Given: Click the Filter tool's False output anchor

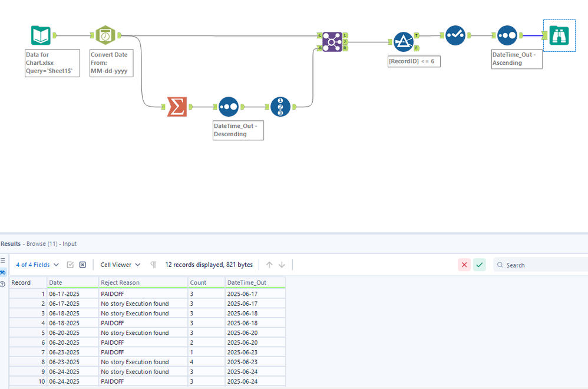Looking at the screenshot, I should point(416,48).
